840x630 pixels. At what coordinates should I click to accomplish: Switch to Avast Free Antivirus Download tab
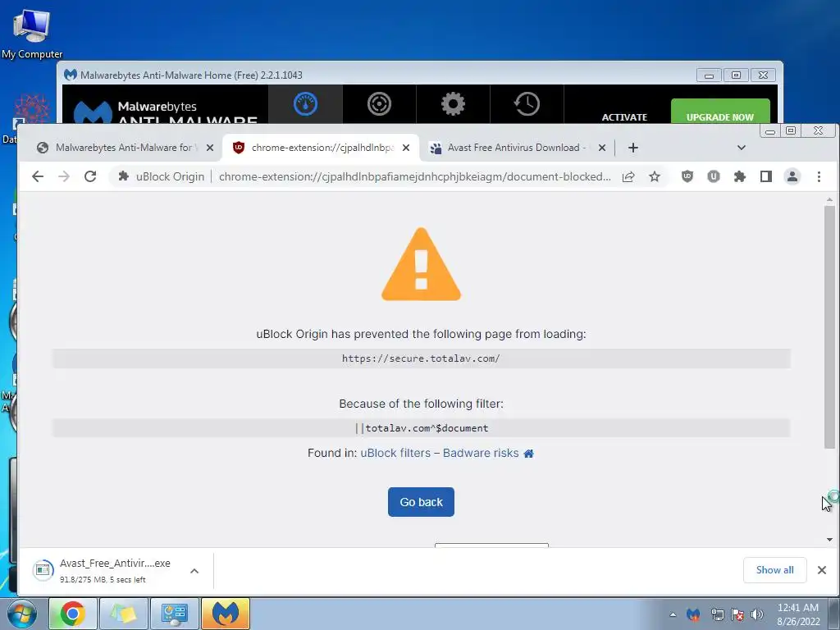(x=517, y=148)
